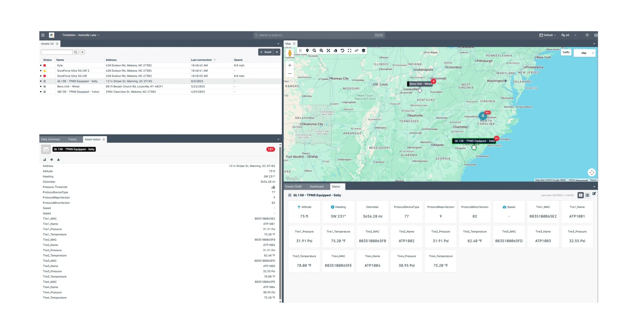Click the ruler measure tool on map
This screenshot has width=644, height=313.
click(x=357, y=51)
